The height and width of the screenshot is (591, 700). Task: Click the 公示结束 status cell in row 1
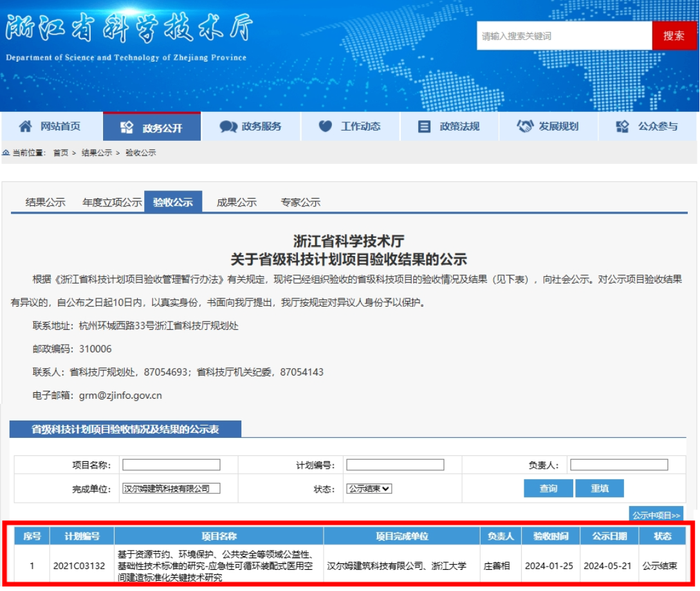(659, 566)
